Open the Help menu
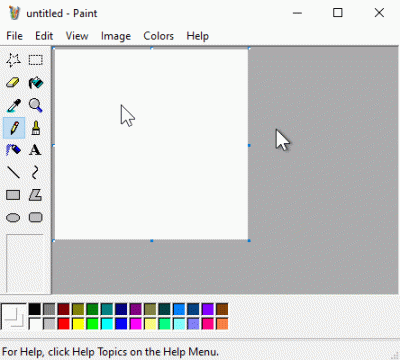Viewport: 400px width, 360px height. click(x=198, y=36)
